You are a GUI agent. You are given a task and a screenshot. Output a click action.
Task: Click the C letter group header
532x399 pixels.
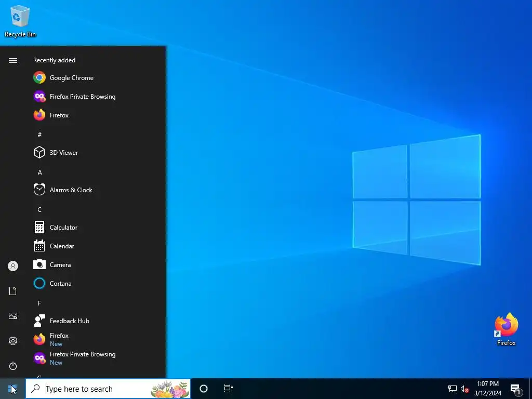point(39,210)
